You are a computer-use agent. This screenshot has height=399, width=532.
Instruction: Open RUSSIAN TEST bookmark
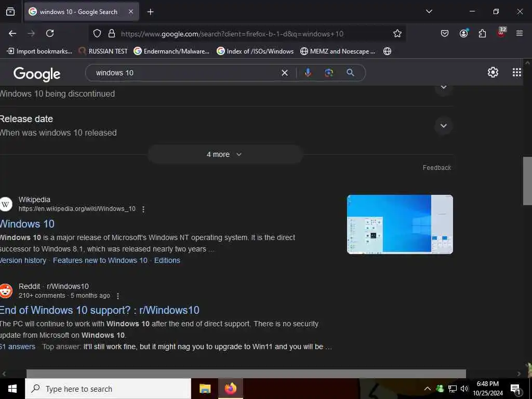[103, 51]
